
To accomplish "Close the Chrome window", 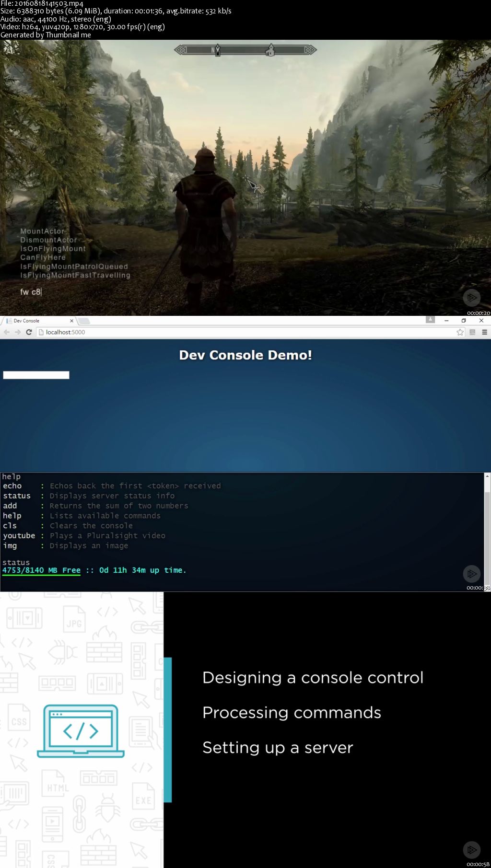I will tap(481, 320).
